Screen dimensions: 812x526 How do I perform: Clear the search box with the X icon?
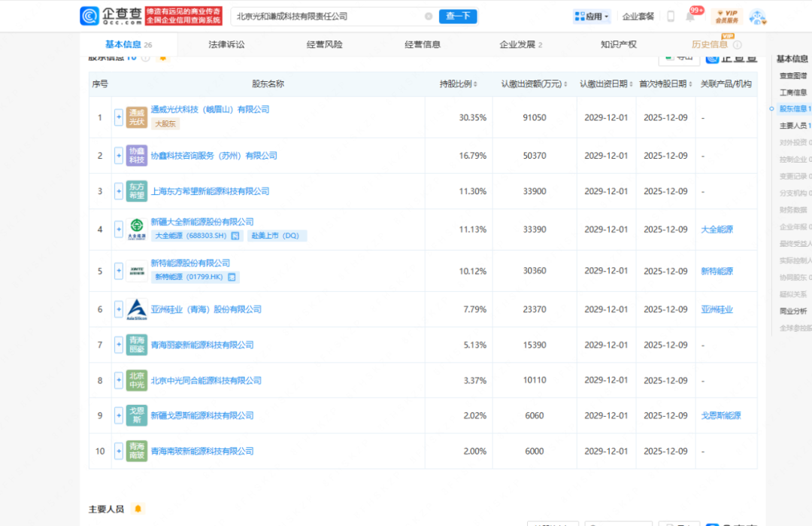429,16
